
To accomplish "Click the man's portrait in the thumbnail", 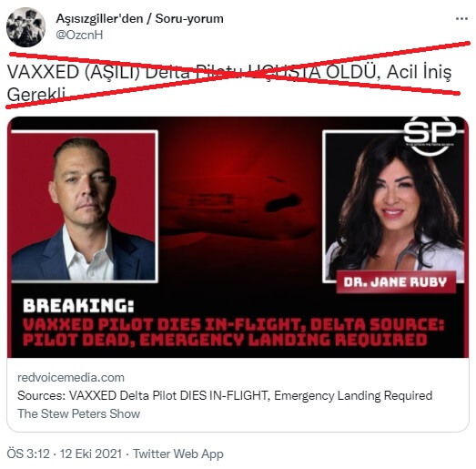I will click(84, 207).
